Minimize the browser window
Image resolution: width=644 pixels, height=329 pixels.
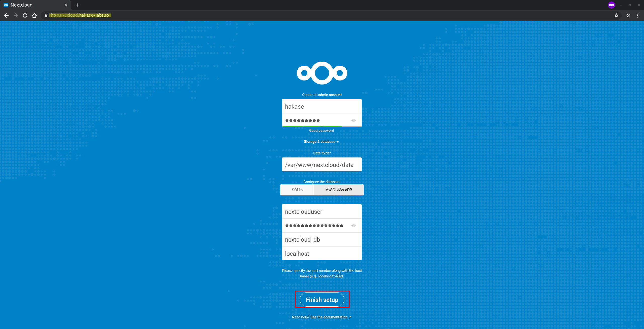(621, 5)
